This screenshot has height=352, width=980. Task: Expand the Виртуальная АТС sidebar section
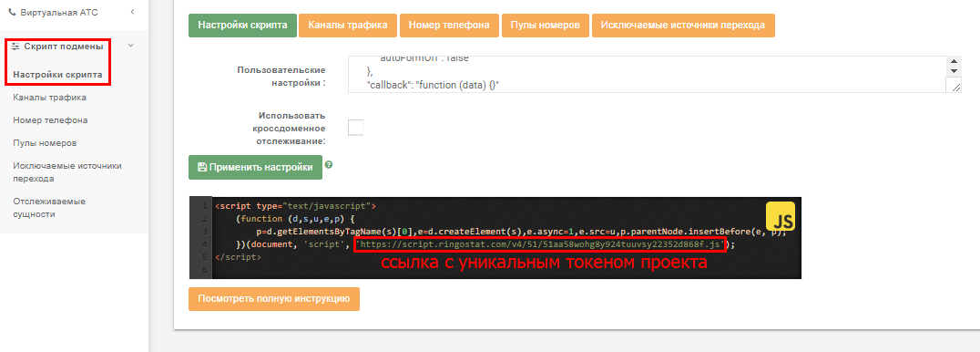coord(132,12)
